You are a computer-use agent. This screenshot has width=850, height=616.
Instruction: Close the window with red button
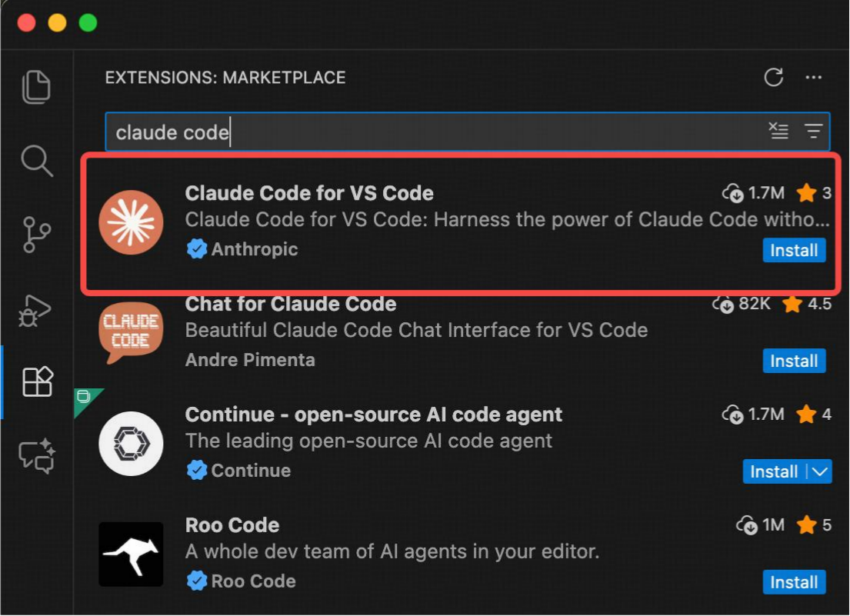(27, 23)
